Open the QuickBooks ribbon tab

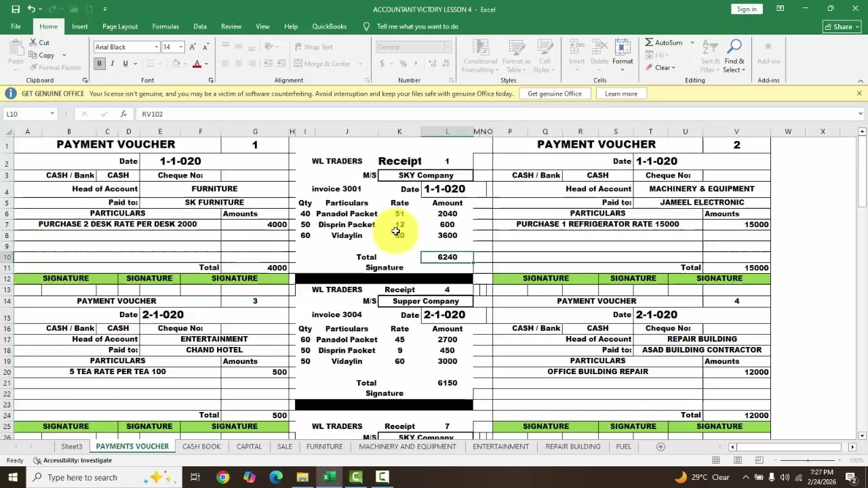tap(330, 26)
